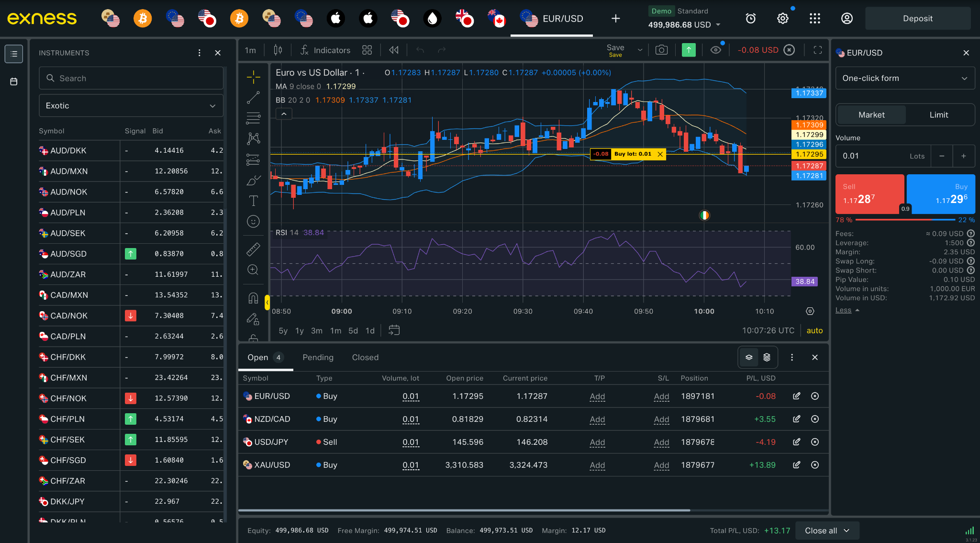Viewport: 980px width, 543px height.
Task: Switch to grouped positions view
Action: tap(767, 357)
